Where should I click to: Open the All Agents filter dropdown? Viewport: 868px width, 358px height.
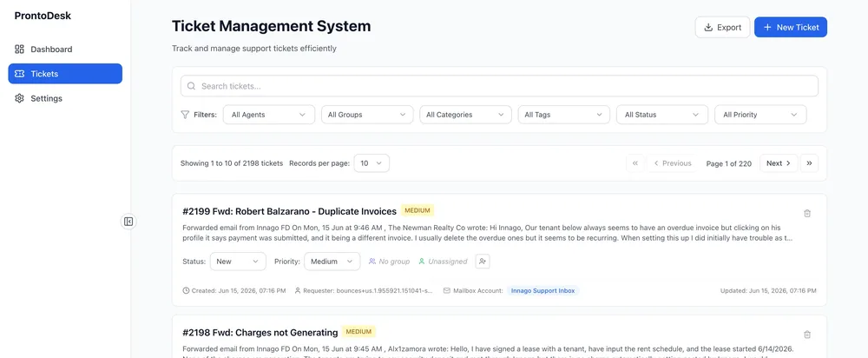click(x=269, y=115)
